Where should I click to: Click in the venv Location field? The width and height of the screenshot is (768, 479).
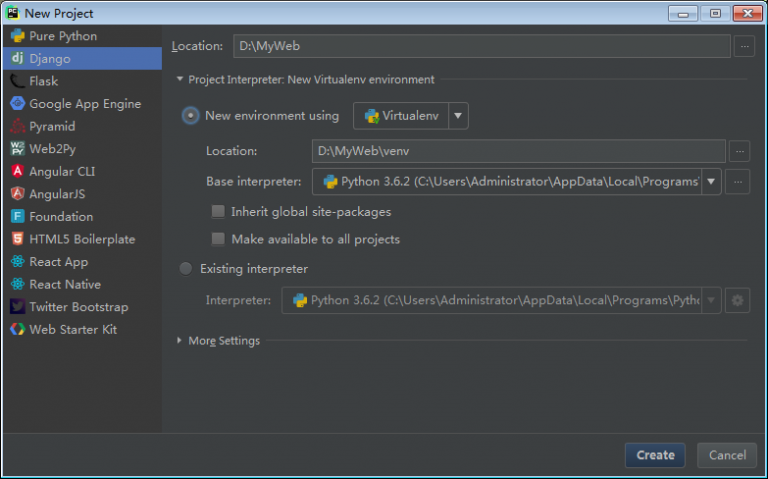[517, 151]
